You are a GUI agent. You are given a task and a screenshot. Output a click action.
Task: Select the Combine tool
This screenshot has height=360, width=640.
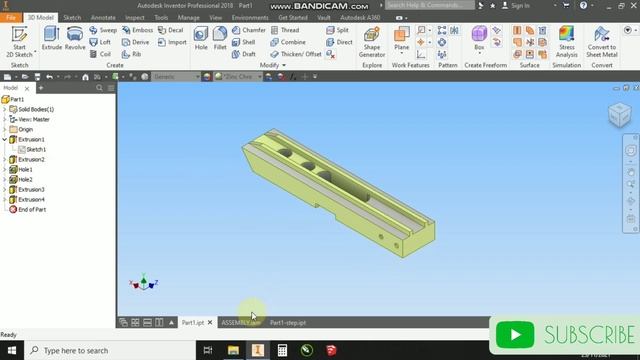(x=288, y=42)
